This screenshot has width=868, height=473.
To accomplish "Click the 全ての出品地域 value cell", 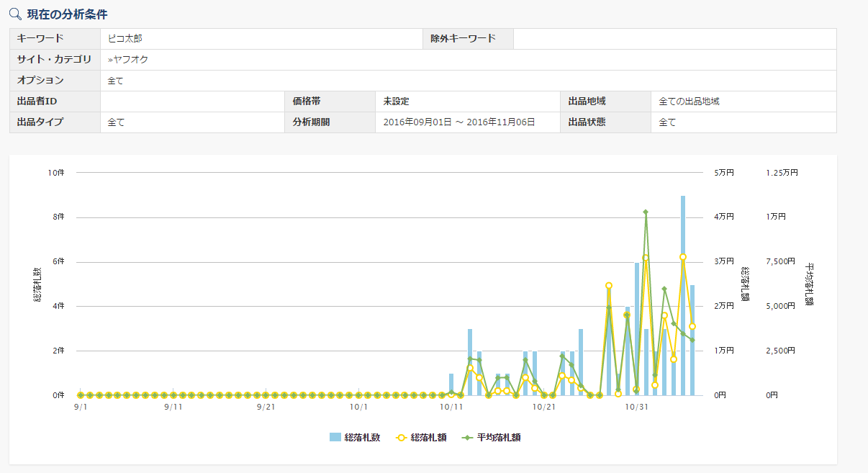I will [689, 102].
